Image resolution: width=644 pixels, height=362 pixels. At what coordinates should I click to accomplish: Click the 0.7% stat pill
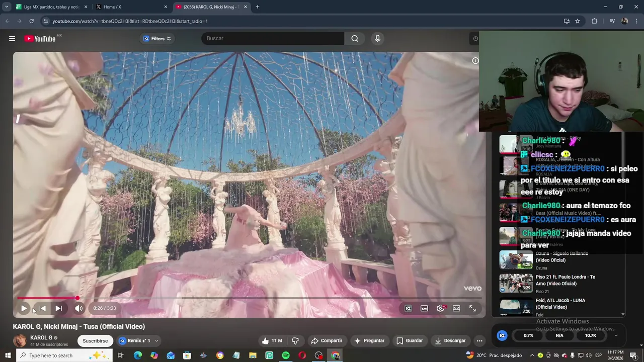(x=528, y=335)
